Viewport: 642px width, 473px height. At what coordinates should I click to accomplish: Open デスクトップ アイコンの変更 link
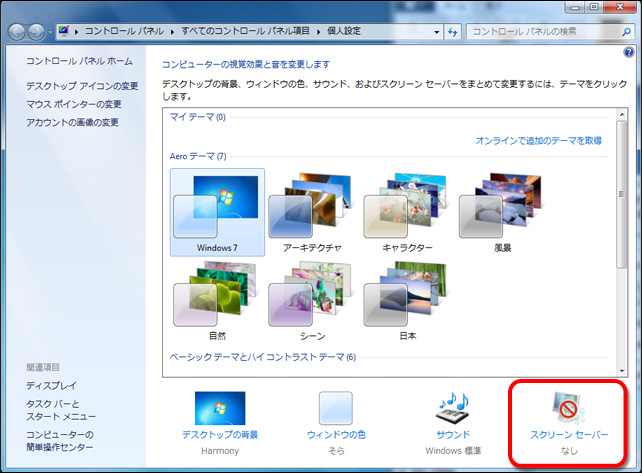click(x=82, y=86)
